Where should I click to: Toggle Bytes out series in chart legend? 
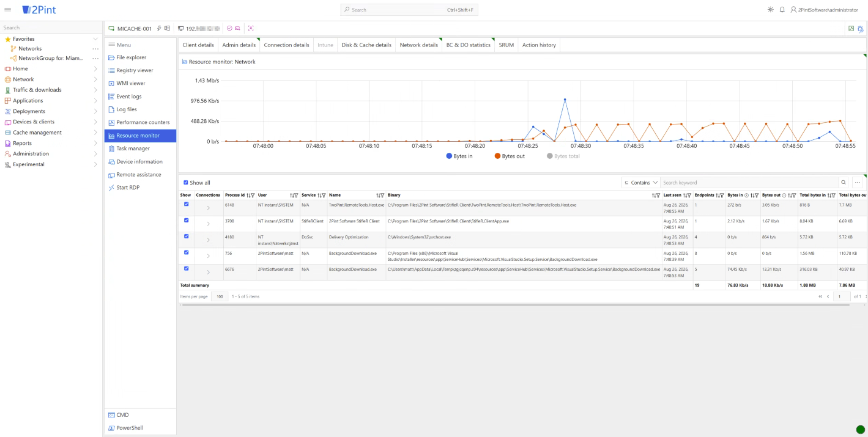pos(510,156)
